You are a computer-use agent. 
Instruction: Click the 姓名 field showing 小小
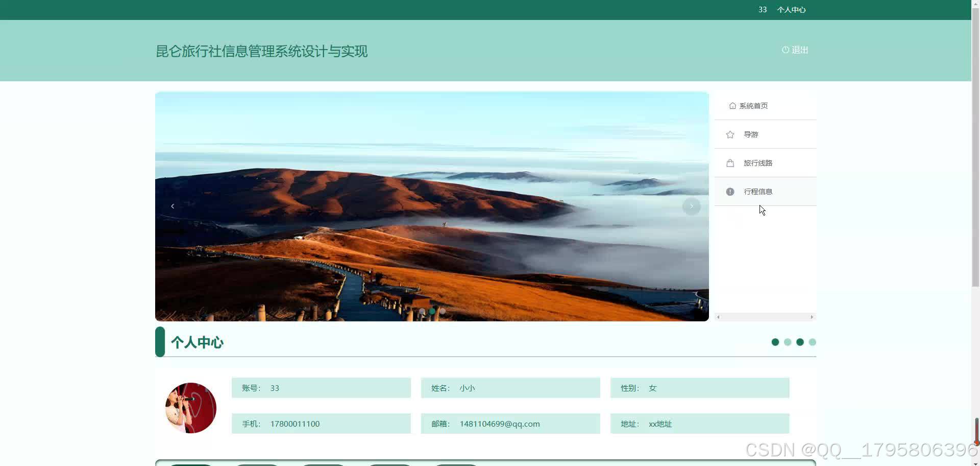coord(510,388)
